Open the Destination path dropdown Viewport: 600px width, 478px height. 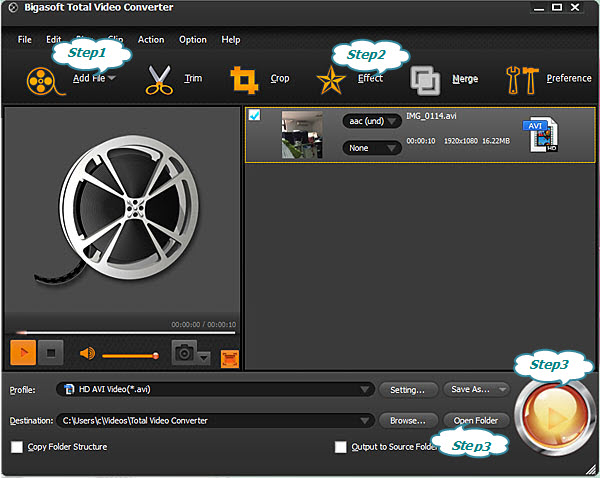tap(215, 421)
